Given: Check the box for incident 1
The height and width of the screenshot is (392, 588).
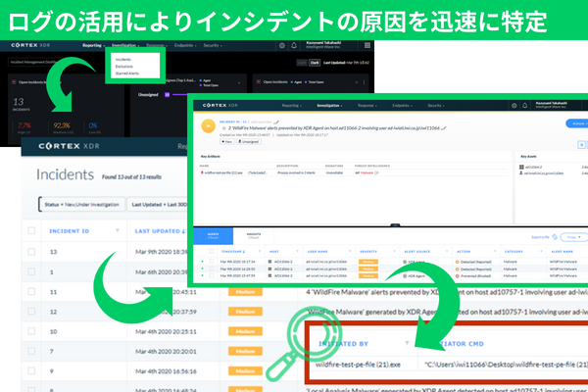Looking at the screenshot, I should [x=31, y=271].
